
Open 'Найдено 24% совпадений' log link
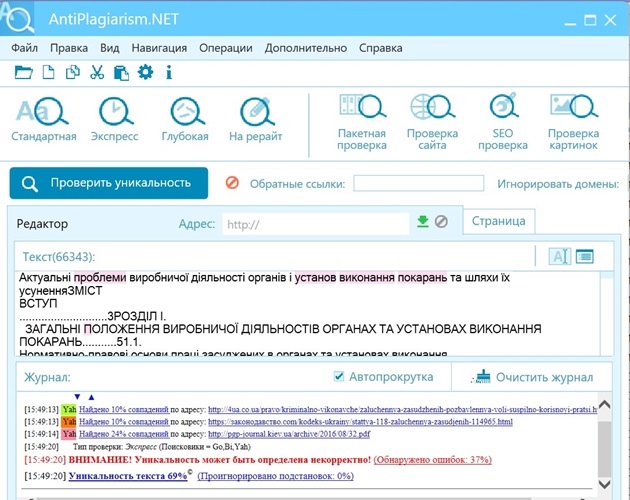tap(124, 434)
